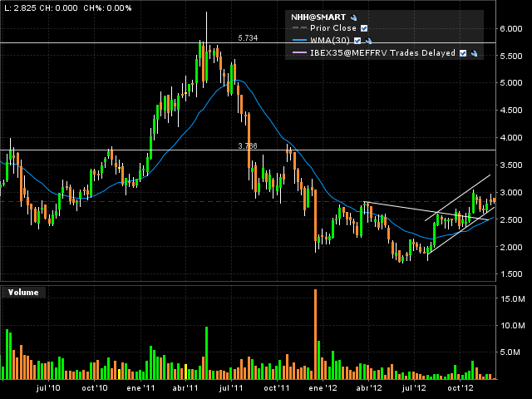Open WMA(30) settings wrench icon
This screenshot has width=532, height=399.
(x=368, y=41)
